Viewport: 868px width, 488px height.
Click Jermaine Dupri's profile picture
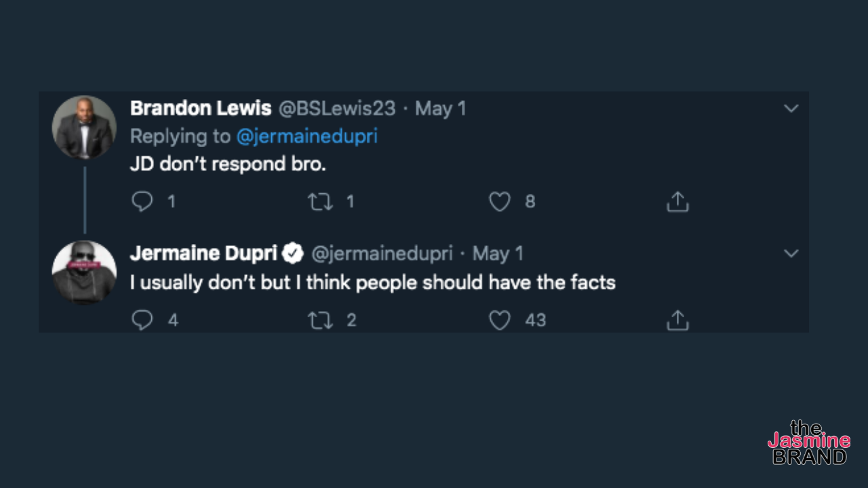(x=84, y=272)
